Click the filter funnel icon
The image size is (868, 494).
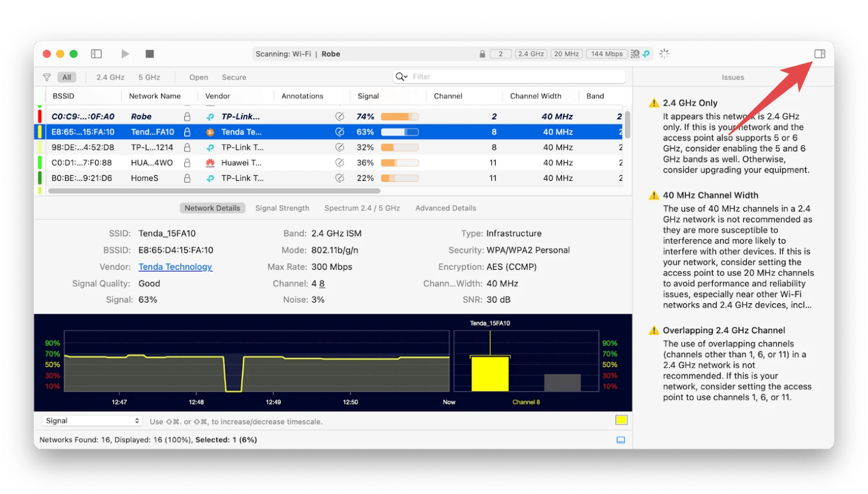[47, 77]
